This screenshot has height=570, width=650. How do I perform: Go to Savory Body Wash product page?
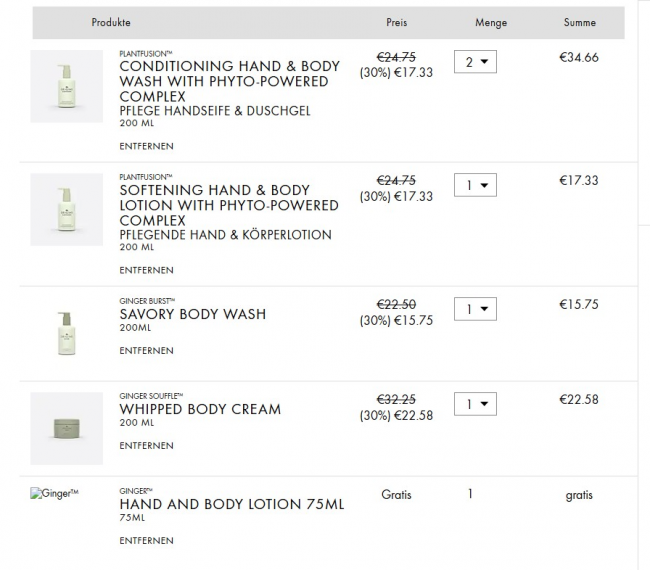click(x=193, y=314)
